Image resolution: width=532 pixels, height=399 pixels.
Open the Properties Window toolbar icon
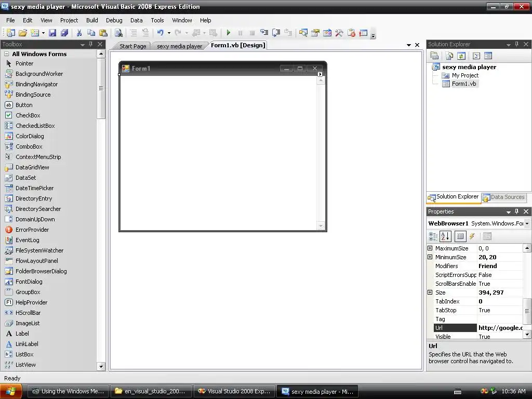point(315,33)
